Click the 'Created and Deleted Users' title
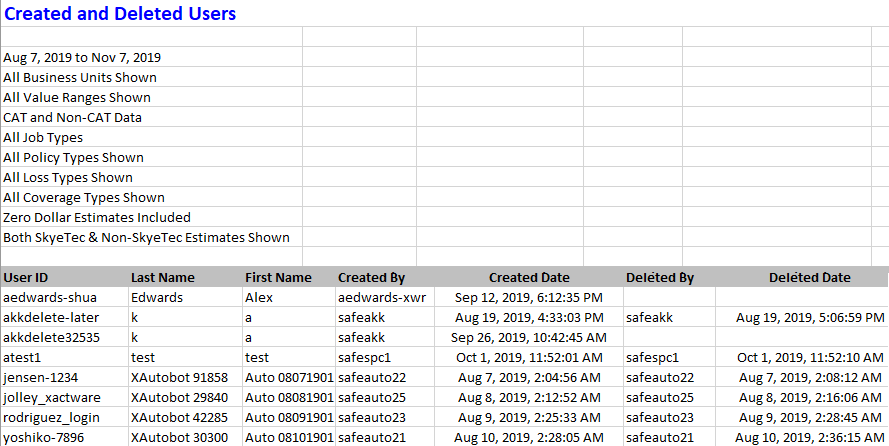This screenshot has height=446, width=889. (x=120, y=14)
